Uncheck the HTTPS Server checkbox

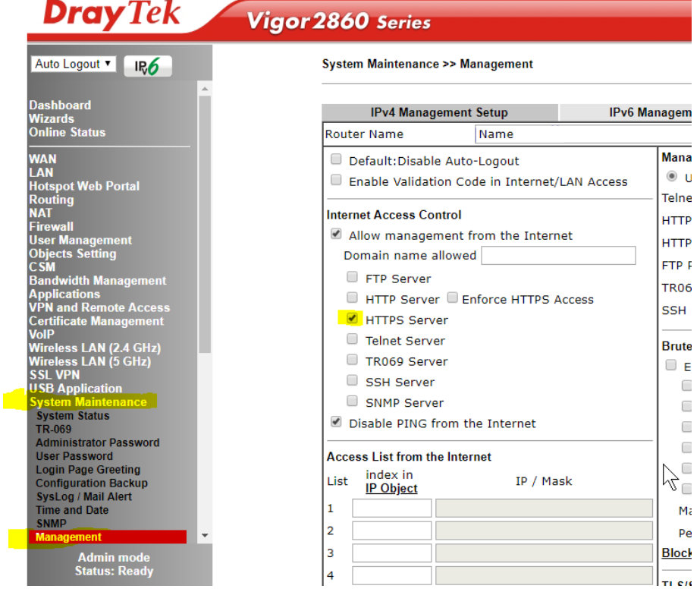pyautogui.click(x=352, y=319)
